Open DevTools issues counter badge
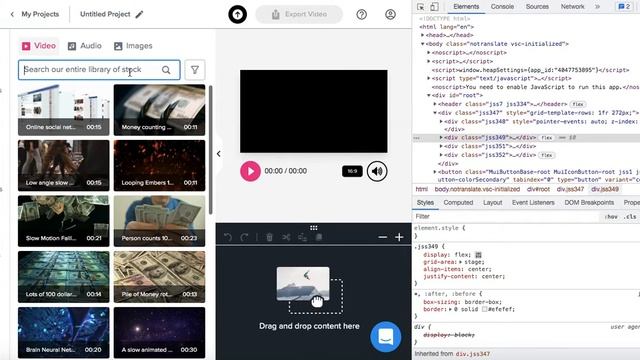 pos(624,7)
